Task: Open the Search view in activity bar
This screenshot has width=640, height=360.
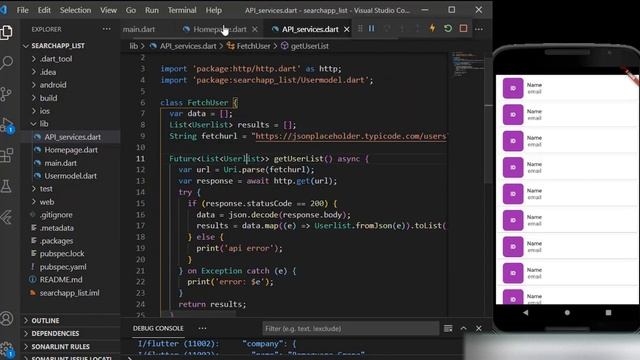Action: pos(7,62)
